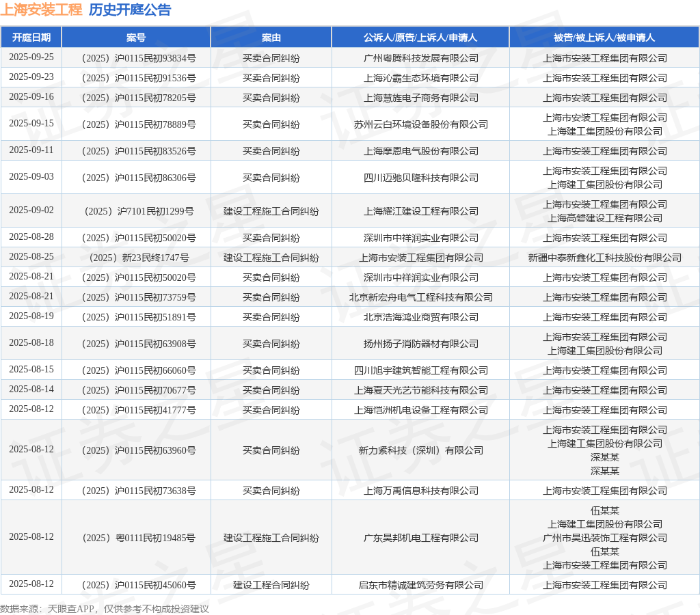The image size is (700, 615).
Task: Click case number 沪0115民初78205号
Action: coord(139,98)
